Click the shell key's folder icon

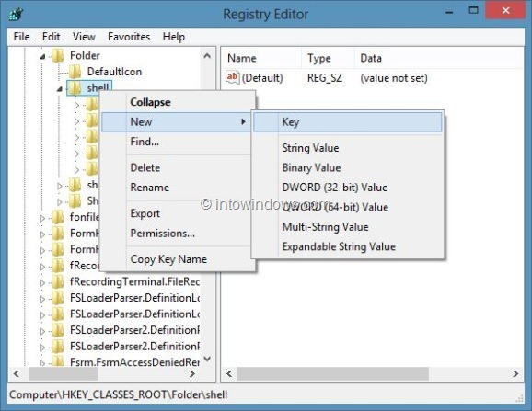pyautogui.click(x=75, y=88)
